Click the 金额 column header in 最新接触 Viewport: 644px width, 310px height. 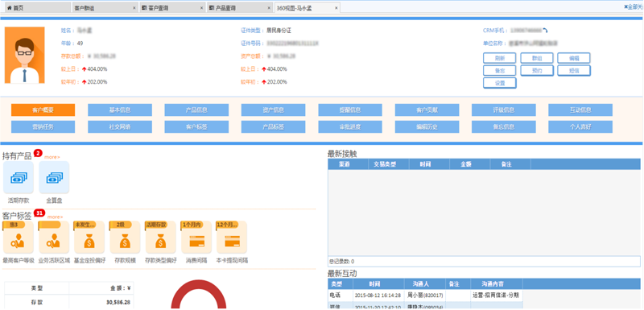click(x=469, y=163)
